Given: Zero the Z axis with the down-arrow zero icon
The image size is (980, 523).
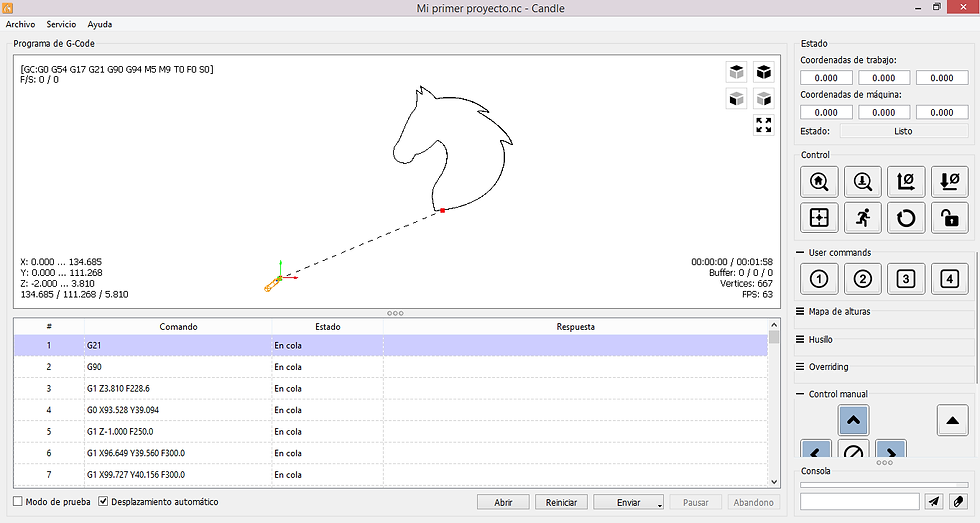Looking at the screenshot, I should (949, 182).
